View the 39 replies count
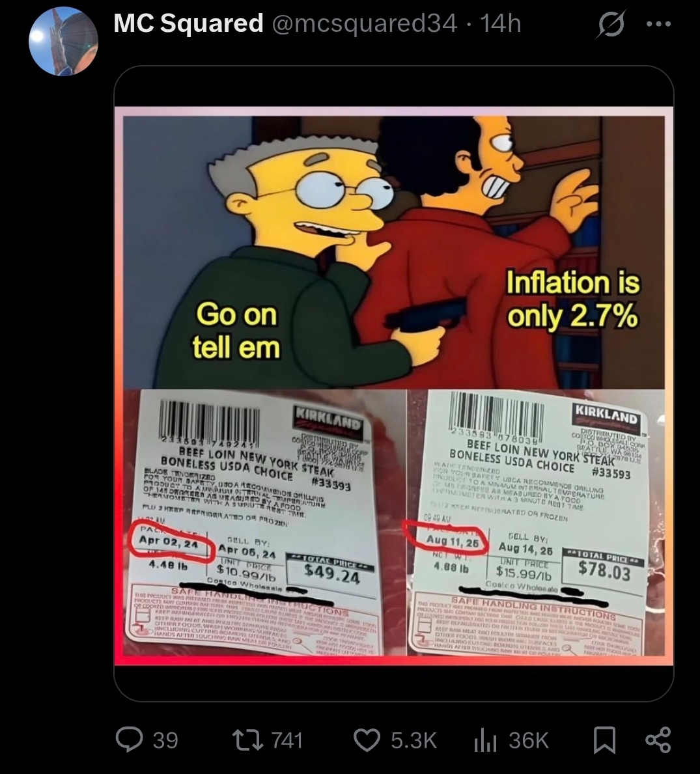 165,740
